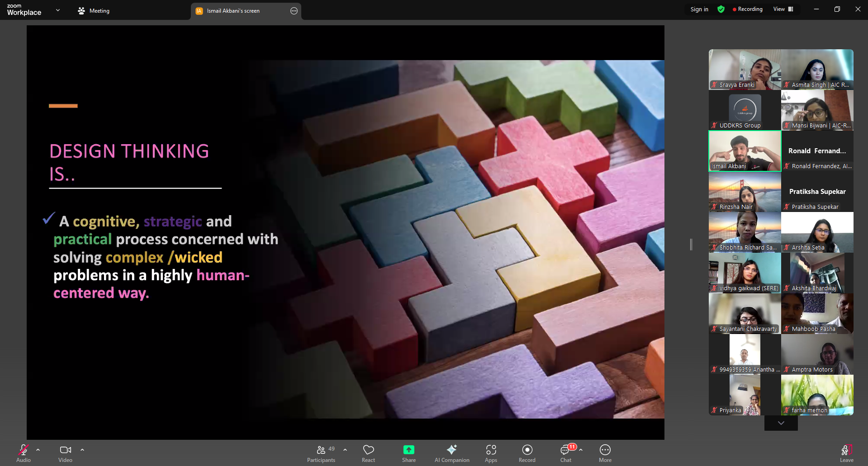Toggle meeting recording with Record

(x=527, y=453)
